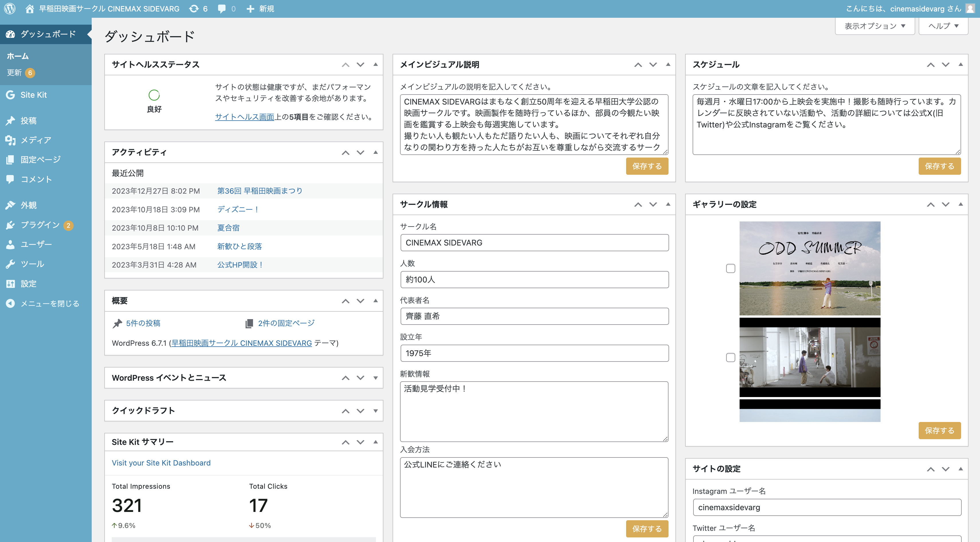Check the ODD SUMMER gallery image checkbox
980x542 pixels.
click(x=730, y=268)
